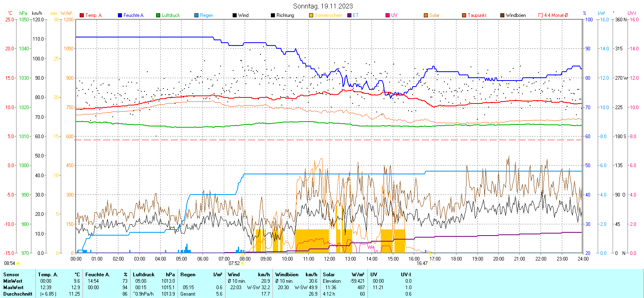Click the light blue Regen legend square
644x298 pixels.
pos(196,15)
